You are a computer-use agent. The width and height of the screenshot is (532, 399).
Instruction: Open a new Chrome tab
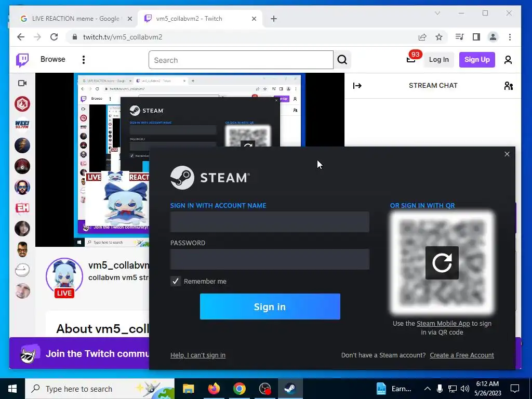(274, 19)
